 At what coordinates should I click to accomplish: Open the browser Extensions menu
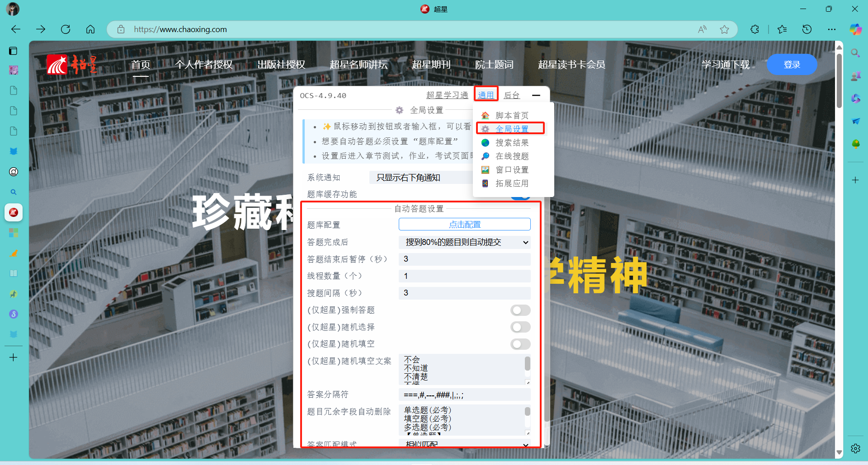pos(755,29)
